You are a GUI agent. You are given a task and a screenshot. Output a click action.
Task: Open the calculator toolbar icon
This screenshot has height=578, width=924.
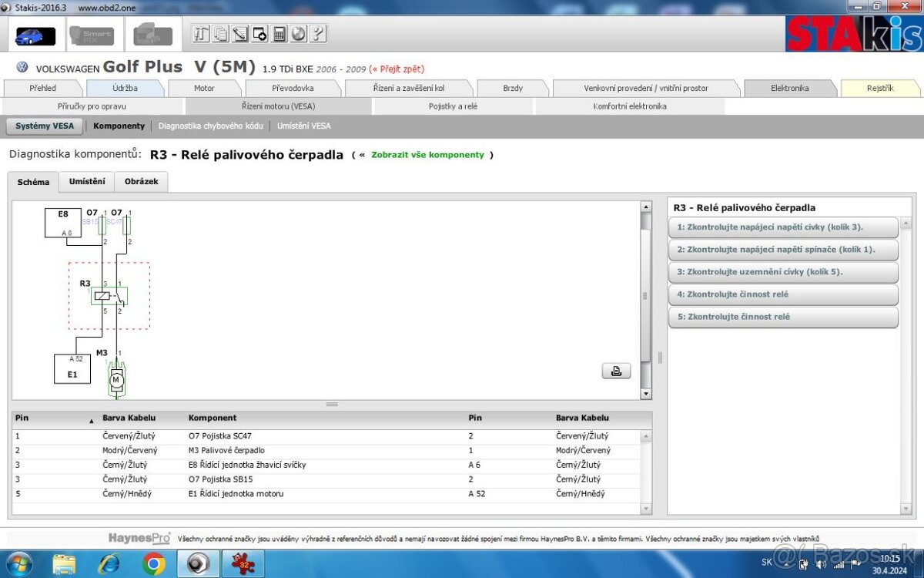279,34
